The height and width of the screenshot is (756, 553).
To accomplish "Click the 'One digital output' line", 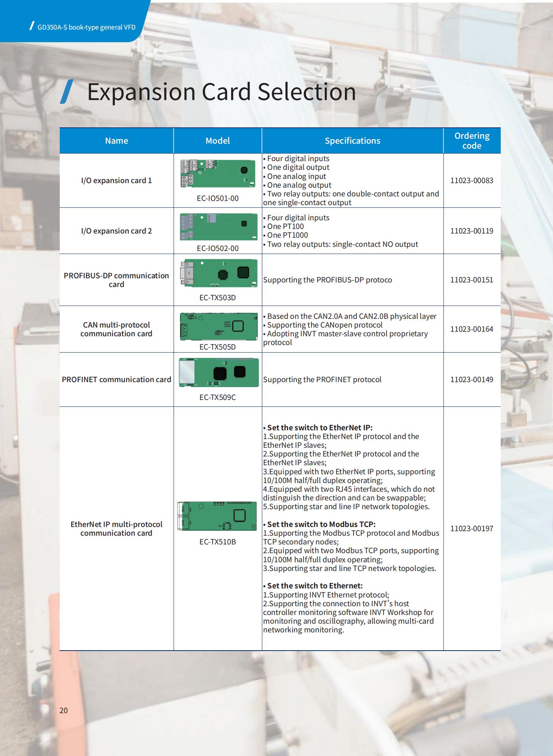I will click(296, 167).
